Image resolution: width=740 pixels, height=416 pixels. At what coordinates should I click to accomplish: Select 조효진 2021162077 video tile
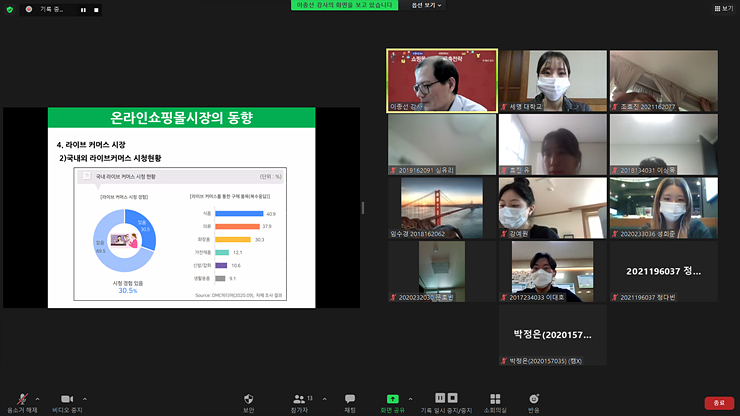(x=664, y=81)
